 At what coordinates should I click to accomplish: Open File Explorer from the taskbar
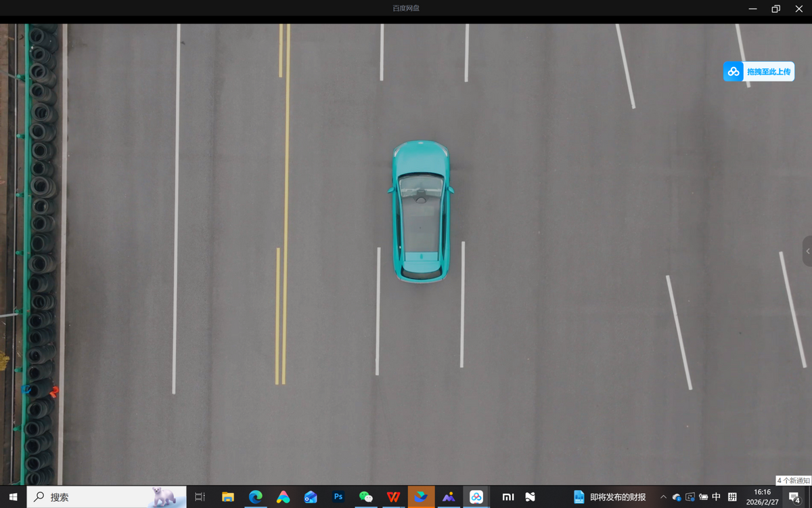[x=228, y=496]
